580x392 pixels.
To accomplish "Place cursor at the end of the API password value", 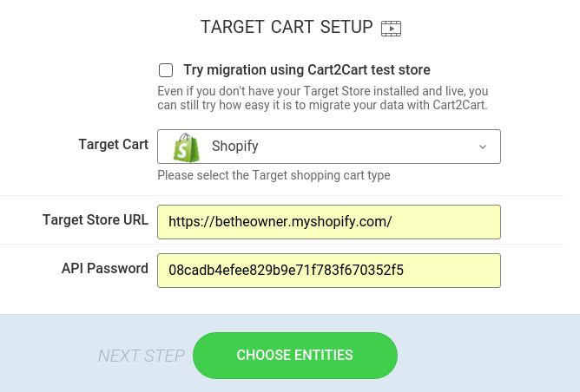I will point(405,270).
